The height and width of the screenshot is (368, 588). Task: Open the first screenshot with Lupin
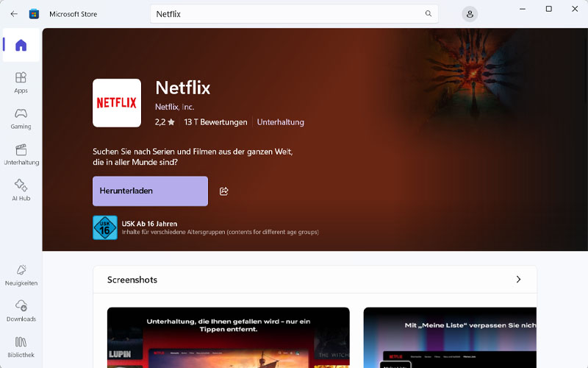[x=229, y=338]
